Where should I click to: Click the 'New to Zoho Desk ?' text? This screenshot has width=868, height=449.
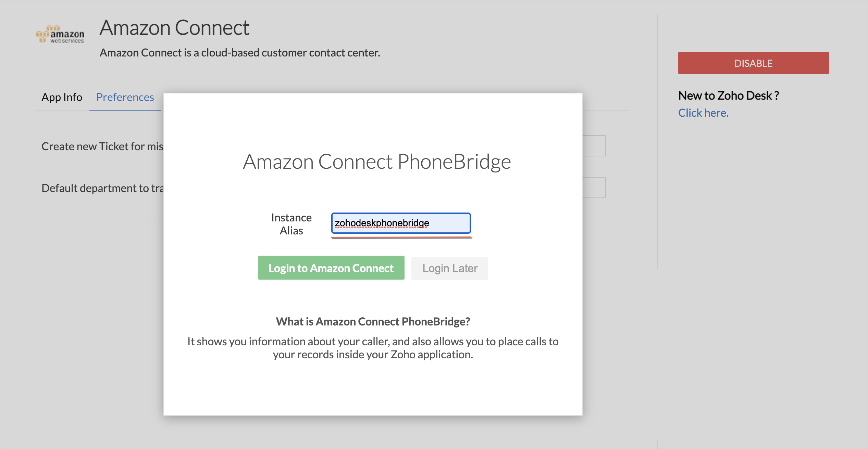[x=729, y=95]
